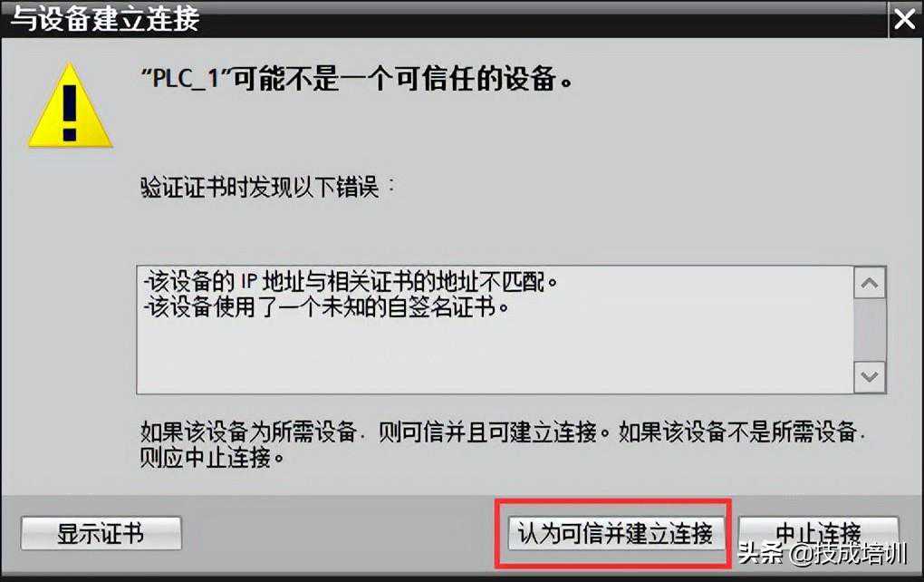Image resolution: width=924 pixels, height=582 pixels.
Task: Click the error list scrollbar track
Action: 870,330
